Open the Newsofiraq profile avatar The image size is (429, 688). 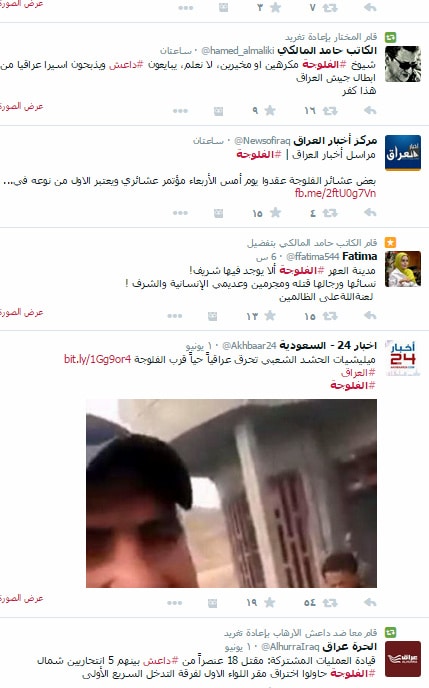tap(403, 153)
